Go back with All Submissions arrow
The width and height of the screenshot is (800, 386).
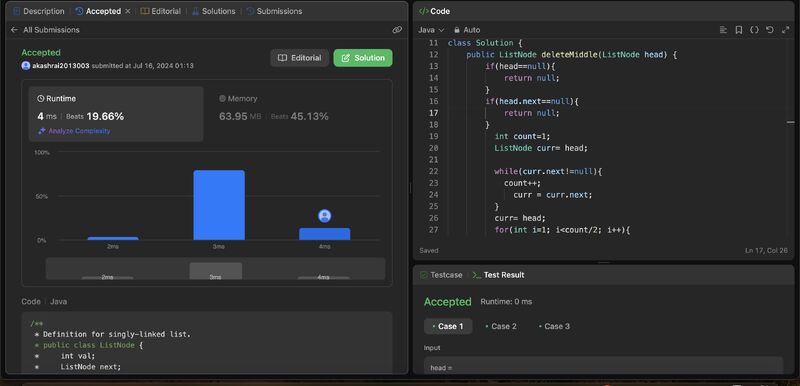[14, 30]
